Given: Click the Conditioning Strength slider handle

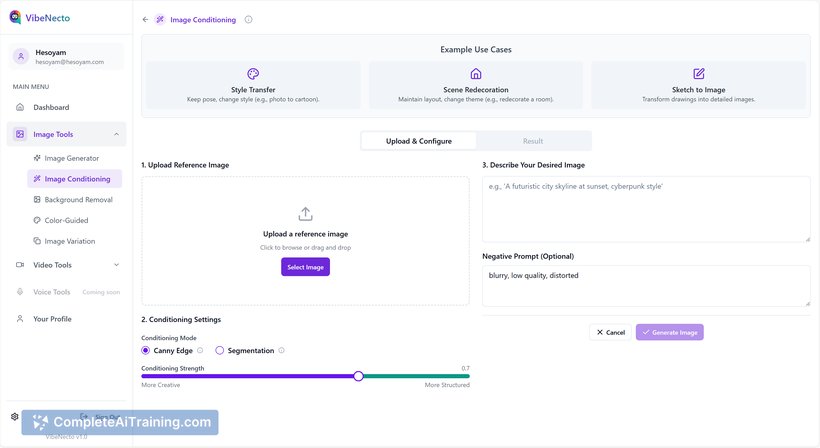Looking at the screenshot, I should tap(358, 376).
